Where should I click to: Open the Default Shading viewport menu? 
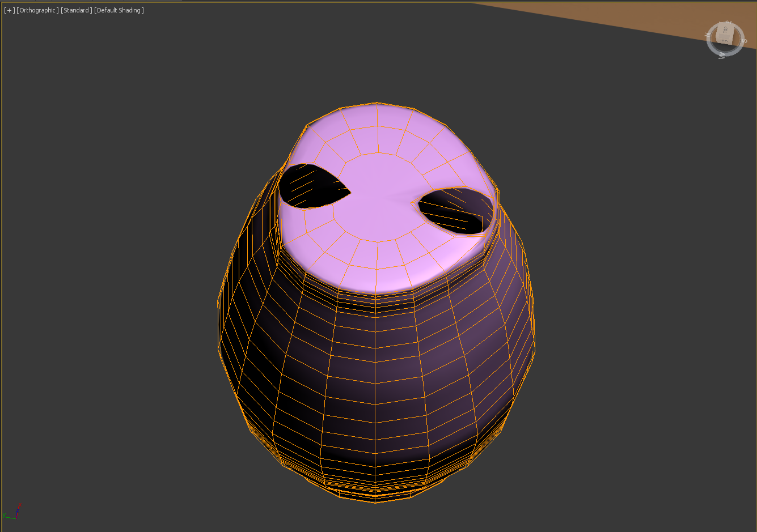(119, 10)
